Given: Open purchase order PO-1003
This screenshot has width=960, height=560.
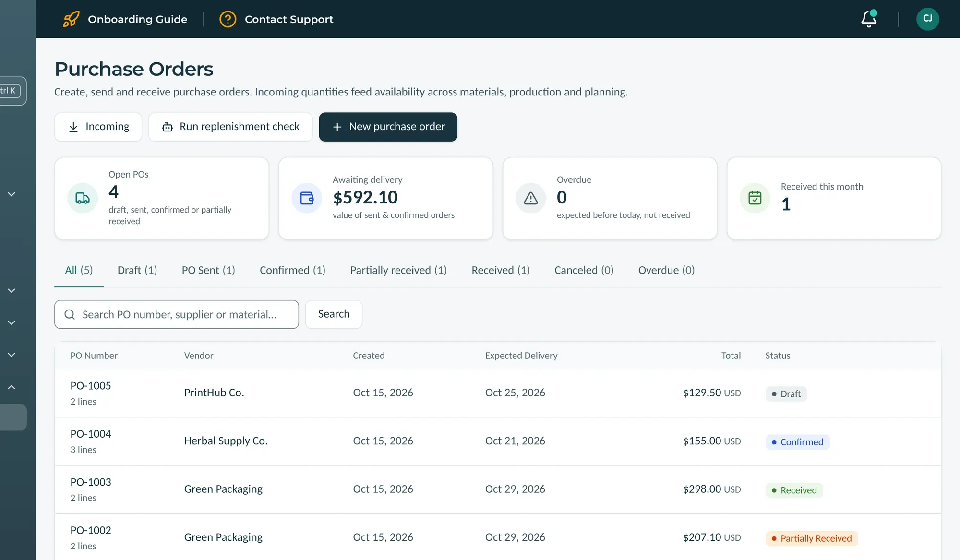Looking at the screenshot, I should pyautogui.click(x=91, y=482).
